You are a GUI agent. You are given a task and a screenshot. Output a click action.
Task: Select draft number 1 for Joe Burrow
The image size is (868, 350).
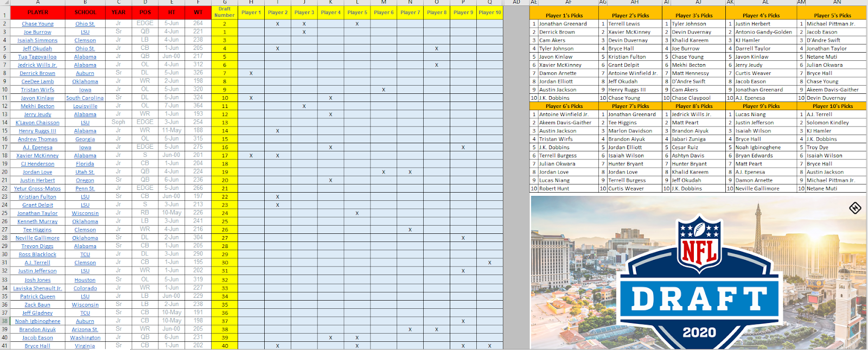[224, 32]
